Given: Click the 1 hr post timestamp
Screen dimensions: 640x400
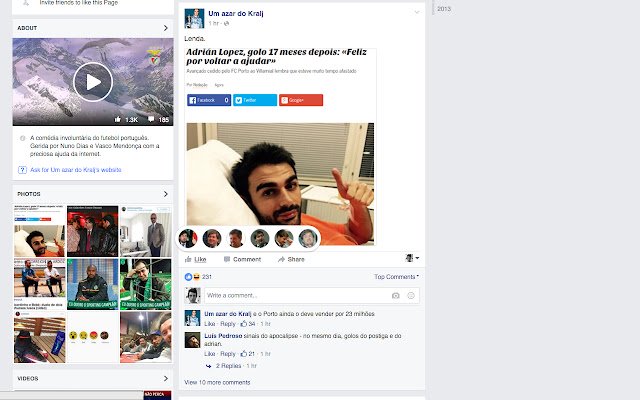Looking at the screenshot, I should click(213, 23).
